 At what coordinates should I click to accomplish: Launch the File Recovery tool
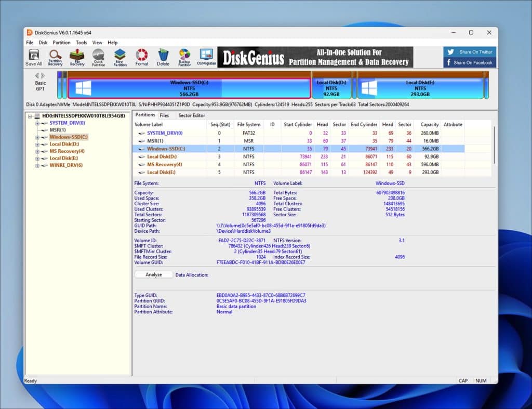click(x=77, y=57)
